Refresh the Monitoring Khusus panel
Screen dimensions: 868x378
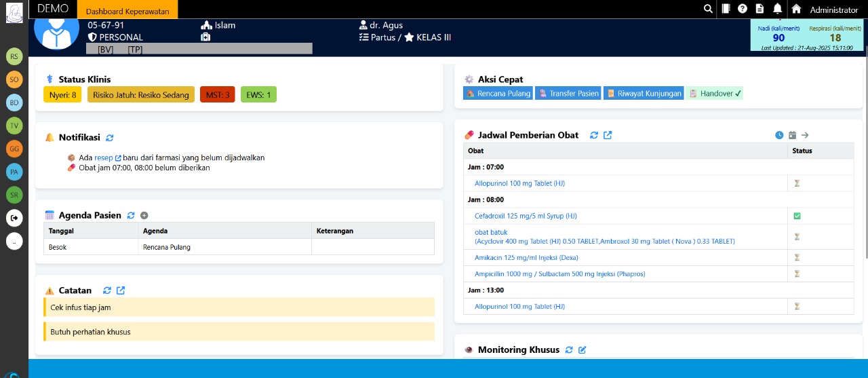coord(569,350)
